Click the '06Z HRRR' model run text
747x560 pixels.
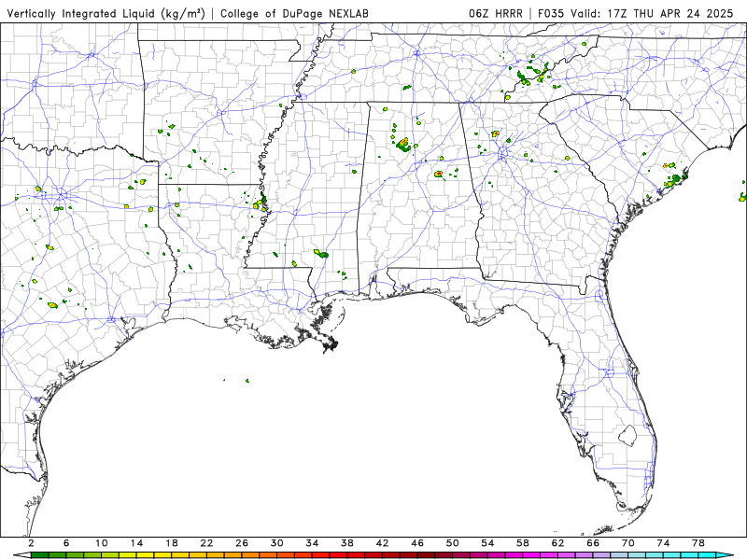pos(496,14)
